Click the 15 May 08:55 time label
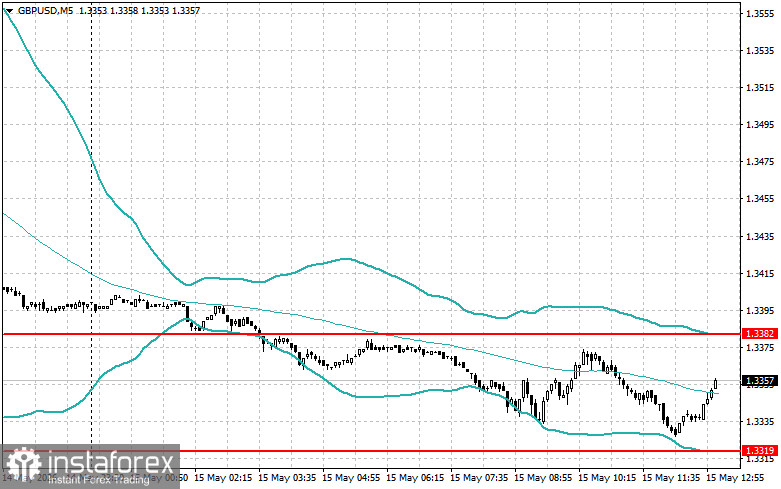This screenshot has width=781, height=489. (x=543, y=478)
